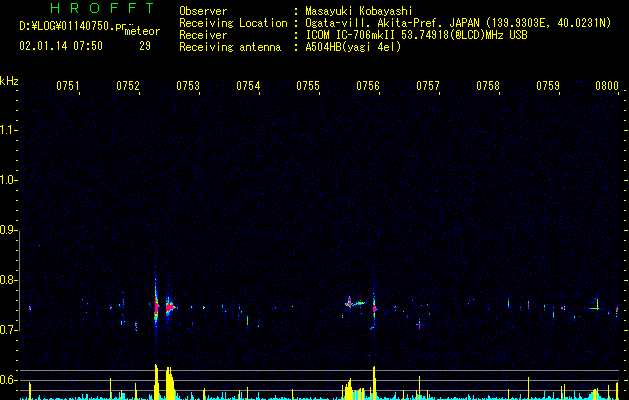This screenshot has height=400, width=629.
Task: Click the Receiving antenna label
Action: click(230, 47)
